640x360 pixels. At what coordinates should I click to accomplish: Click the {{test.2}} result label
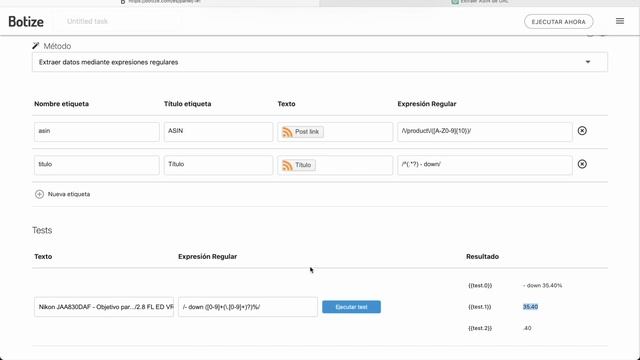(480, 328)
